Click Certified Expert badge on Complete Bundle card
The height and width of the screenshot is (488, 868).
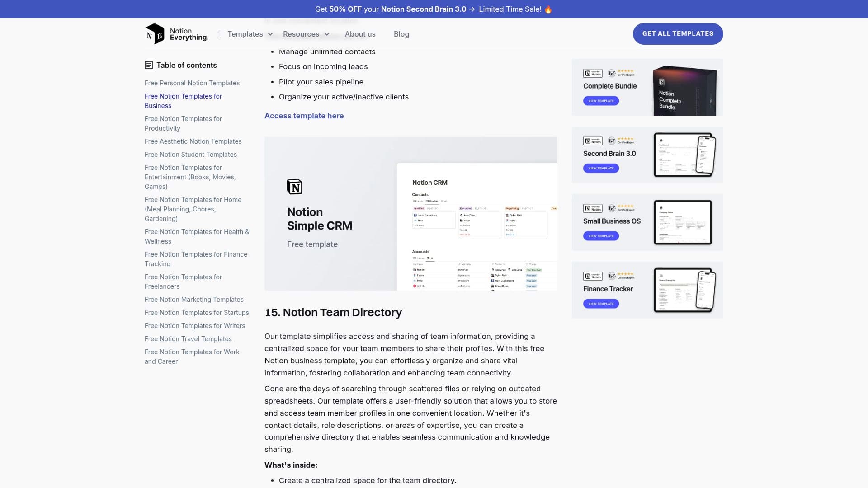click(621, 73)
